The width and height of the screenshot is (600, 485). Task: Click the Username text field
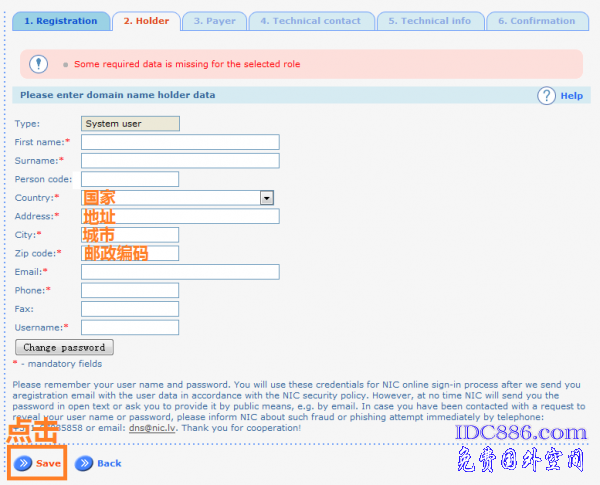130,327
